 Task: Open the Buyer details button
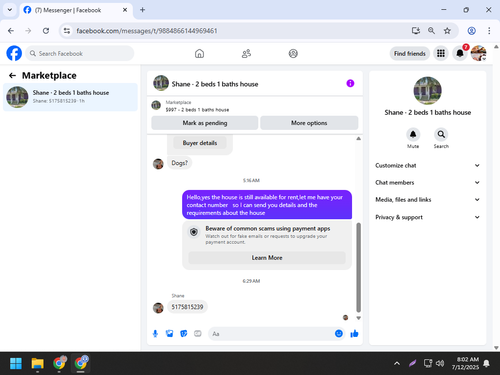click(200, 143)
